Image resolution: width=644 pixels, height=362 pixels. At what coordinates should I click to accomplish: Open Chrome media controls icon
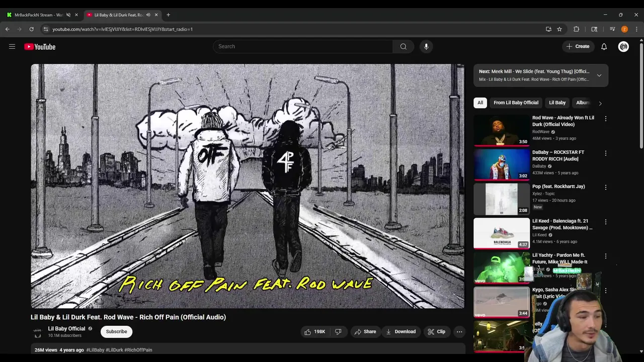point(612,29)
